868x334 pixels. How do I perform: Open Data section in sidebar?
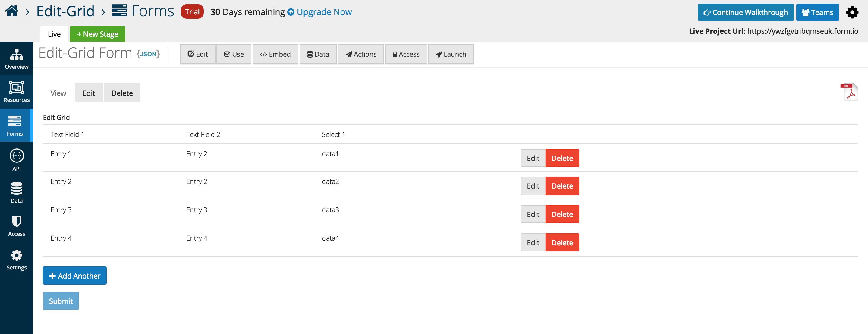coord(17,192)
